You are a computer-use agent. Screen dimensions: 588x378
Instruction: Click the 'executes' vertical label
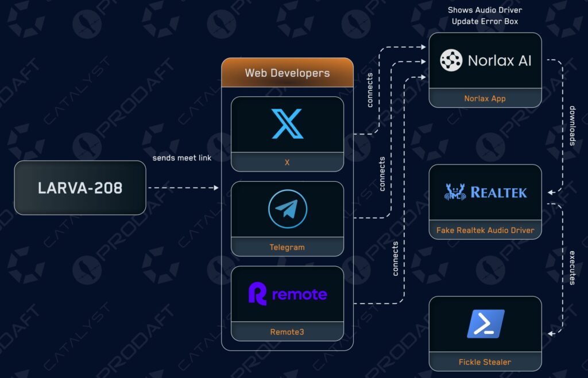tap(572, 268)
